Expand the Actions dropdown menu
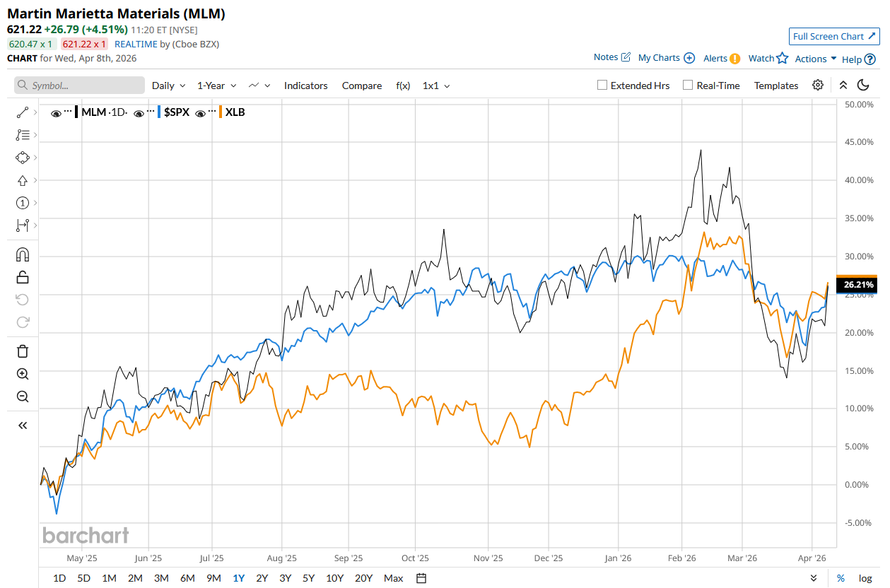The width and height of the screenshot is (890, 588). (x=815, y=59)
